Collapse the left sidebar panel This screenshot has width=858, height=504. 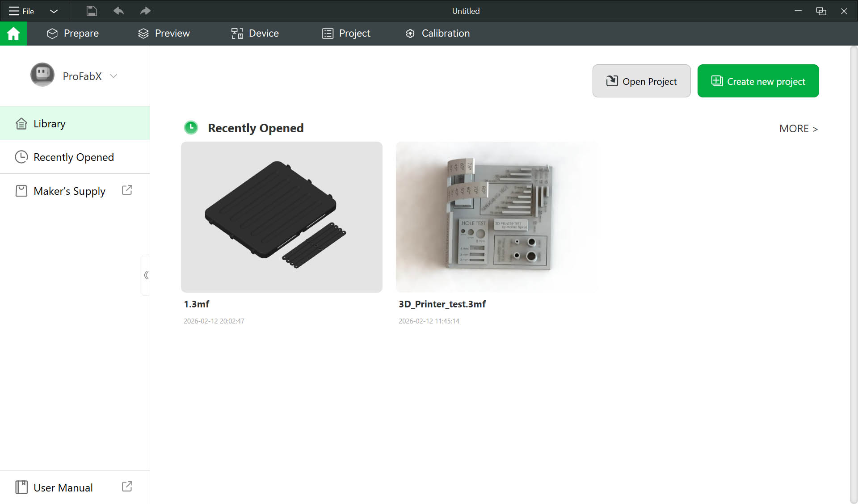(146, 275)
